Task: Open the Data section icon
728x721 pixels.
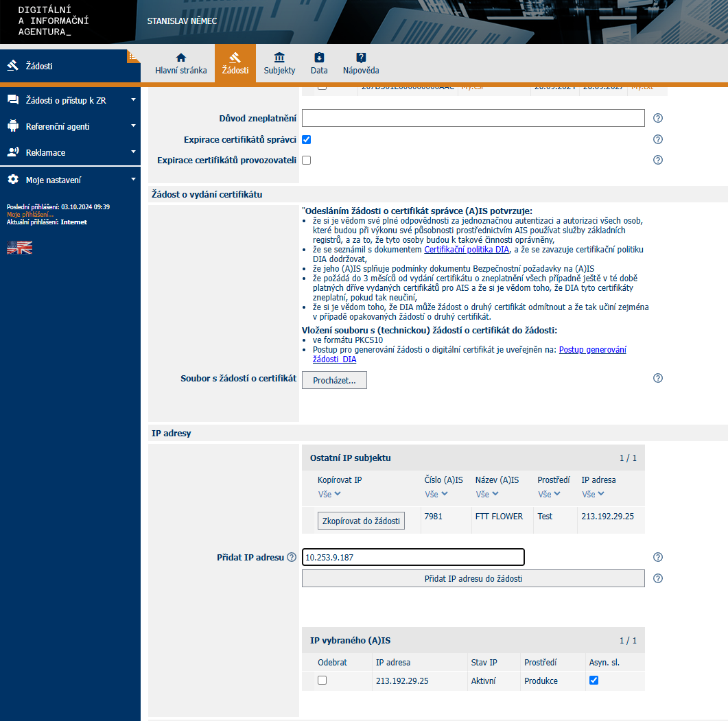Action: 319,58
